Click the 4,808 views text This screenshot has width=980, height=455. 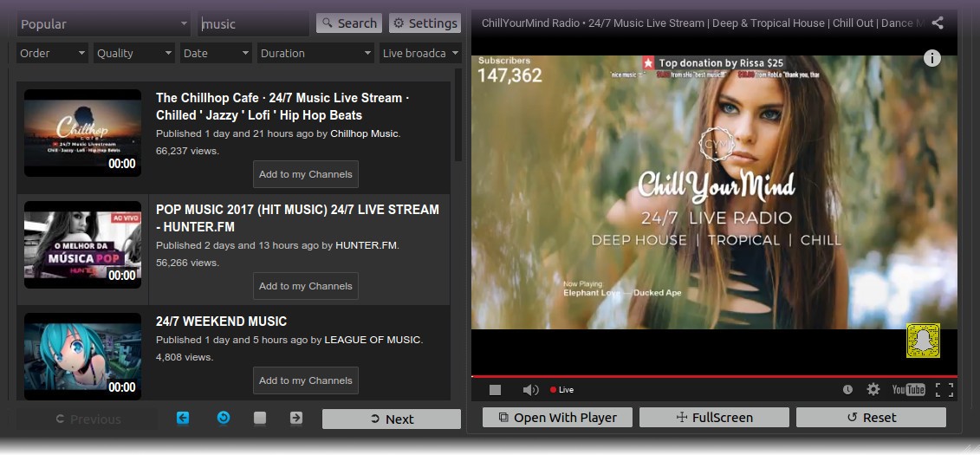(x=185, y=357)
